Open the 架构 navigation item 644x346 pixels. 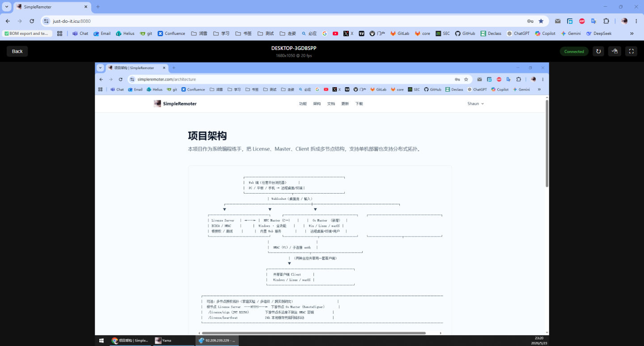coord(317,104)
